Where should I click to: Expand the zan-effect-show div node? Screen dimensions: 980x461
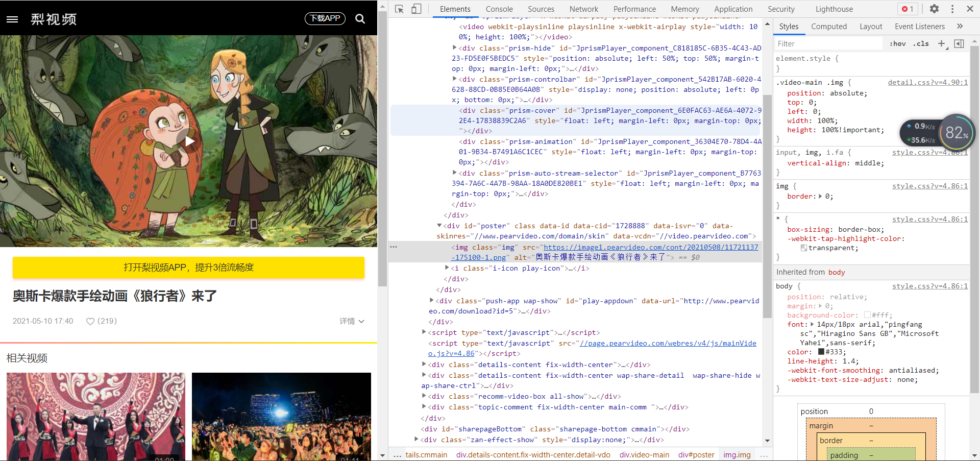point(416,439)
